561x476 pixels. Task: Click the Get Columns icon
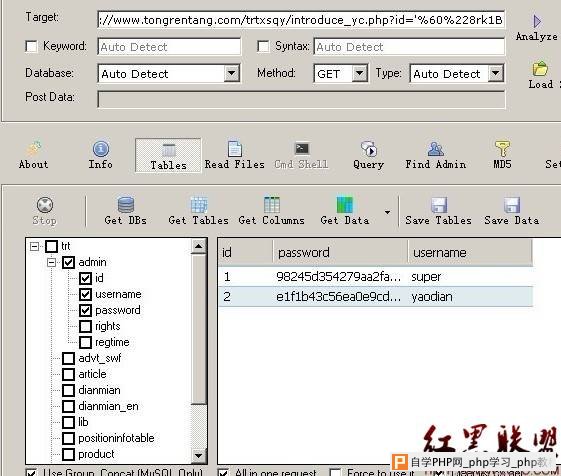272,205
